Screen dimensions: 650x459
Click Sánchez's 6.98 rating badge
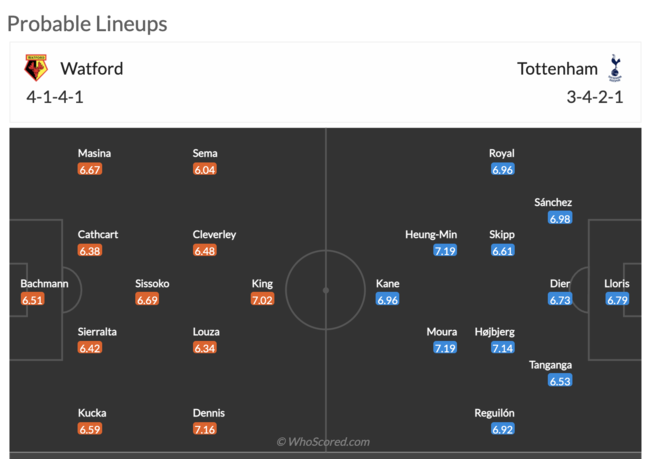560,218
